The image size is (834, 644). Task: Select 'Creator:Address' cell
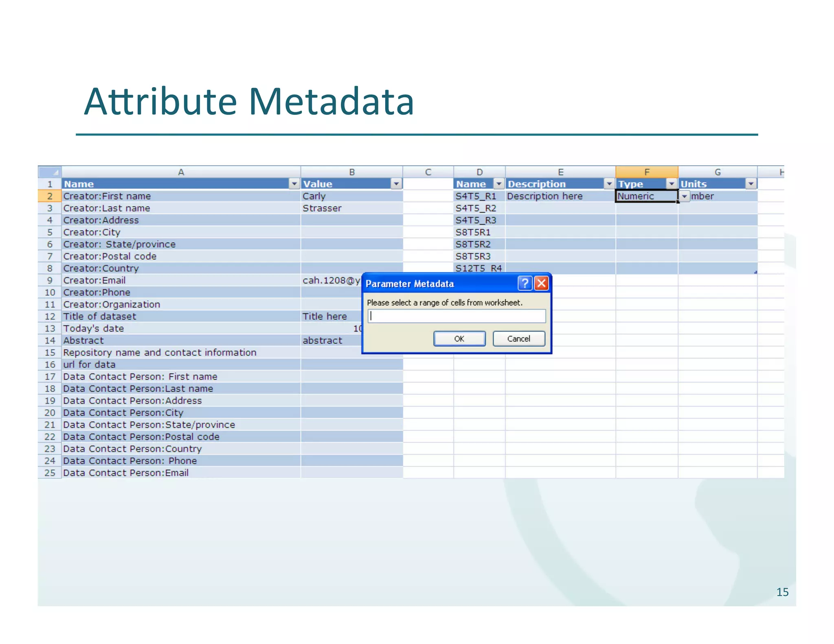pyautogui.click(x=181, y=220)
